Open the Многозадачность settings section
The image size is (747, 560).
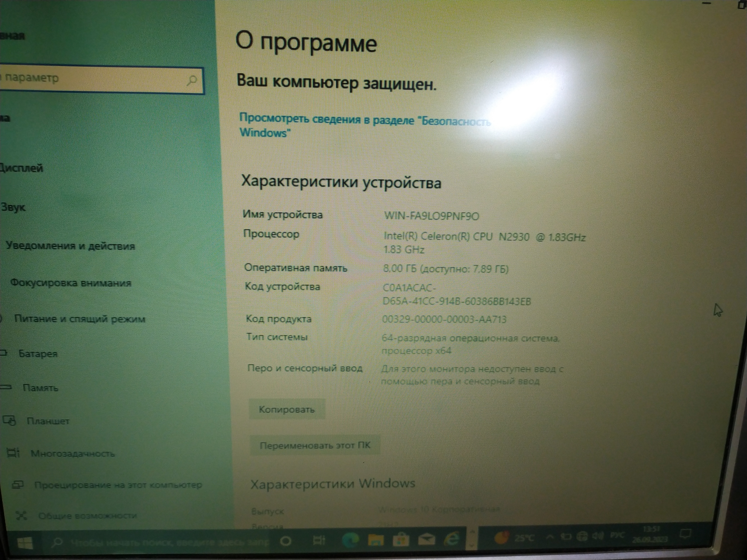point(73,453)
